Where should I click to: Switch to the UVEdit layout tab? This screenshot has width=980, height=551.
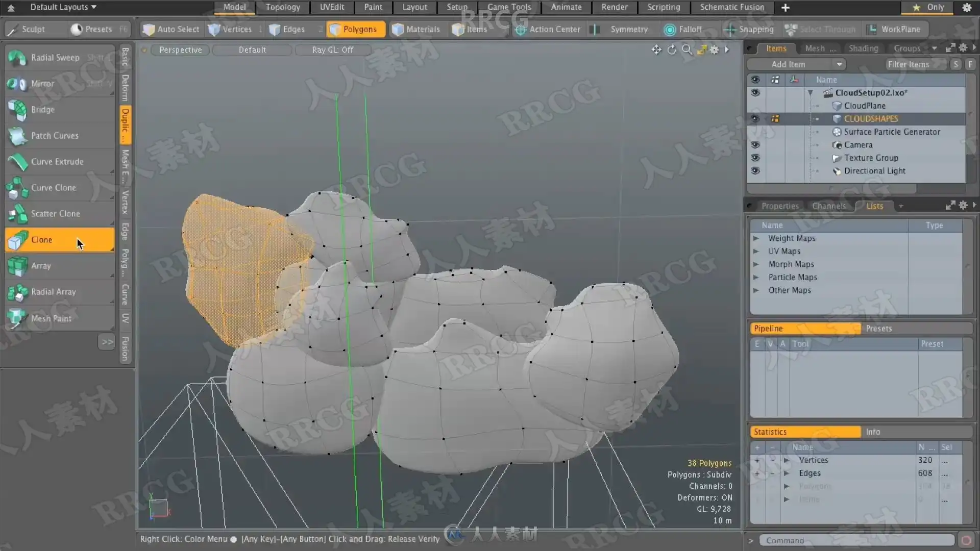(x=332, y=7)
